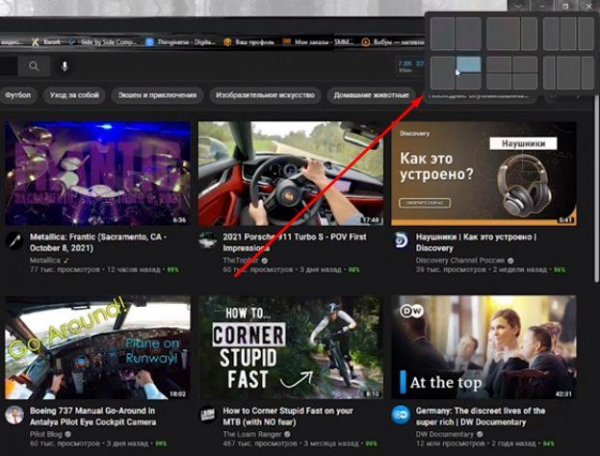Select the wide left zone of second snap layout
600x456 pixels.
click(503, 33)
